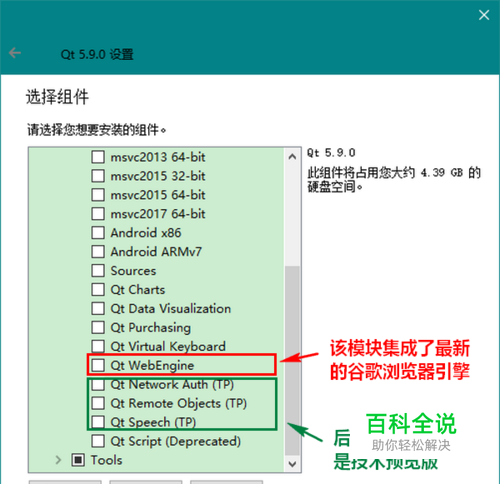Close the Qt setup window
This screenshot has width=500, height=484.
(x=484, y=15)
